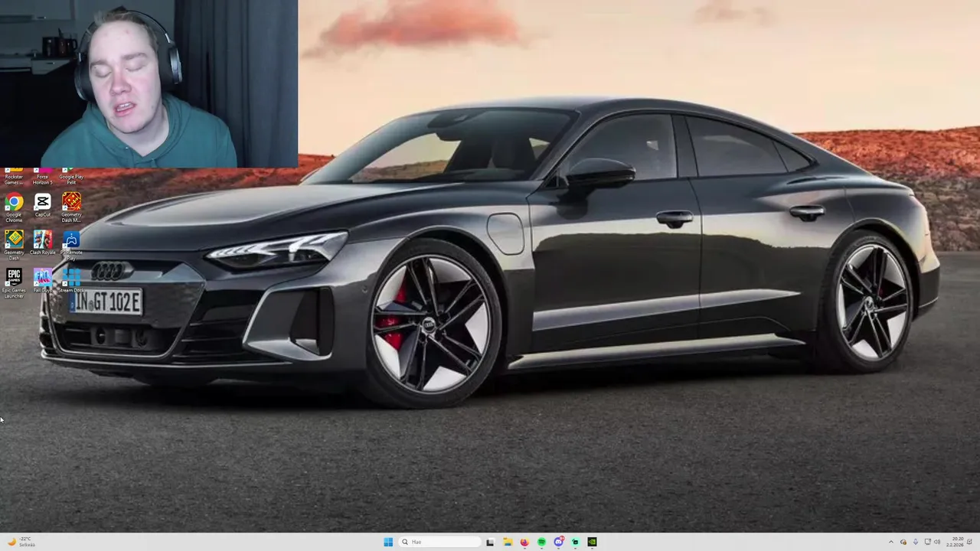
Task: Launch Forza Horizon 5 desktop shortcut
Action: pos(43,176)
